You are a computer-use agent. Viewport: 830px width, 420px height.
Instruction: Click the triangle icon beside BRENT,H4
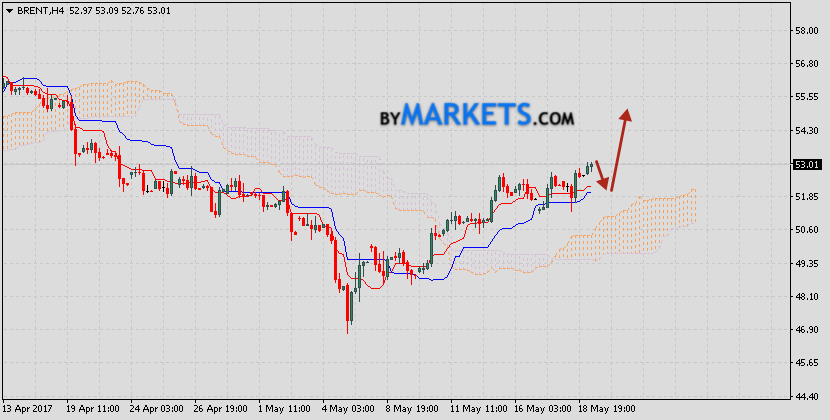pos(9,10)
